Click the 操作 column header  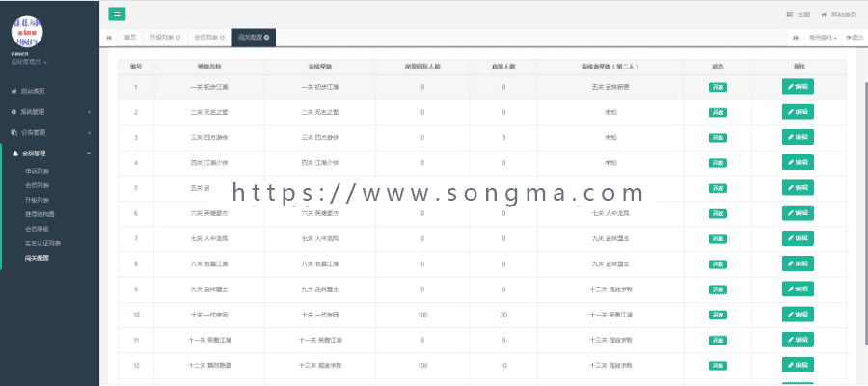point(799,67)
